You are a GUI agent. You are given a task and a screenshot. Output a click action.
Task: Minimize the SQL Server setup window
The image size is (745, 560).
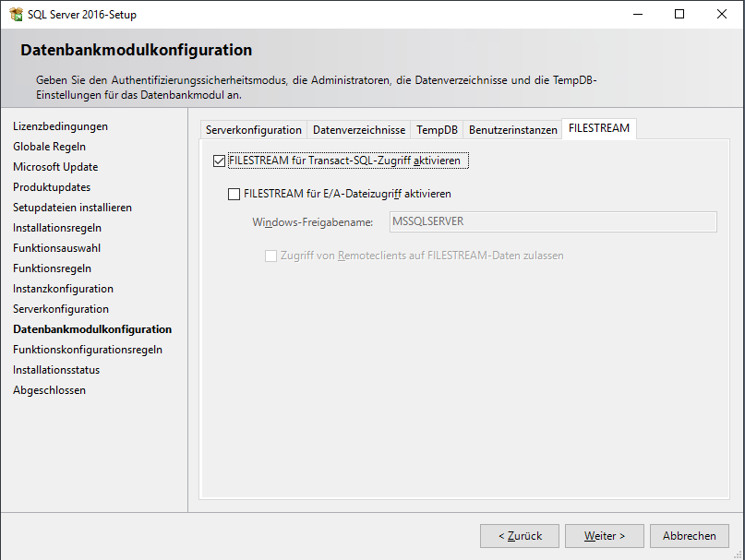(637, 15)
